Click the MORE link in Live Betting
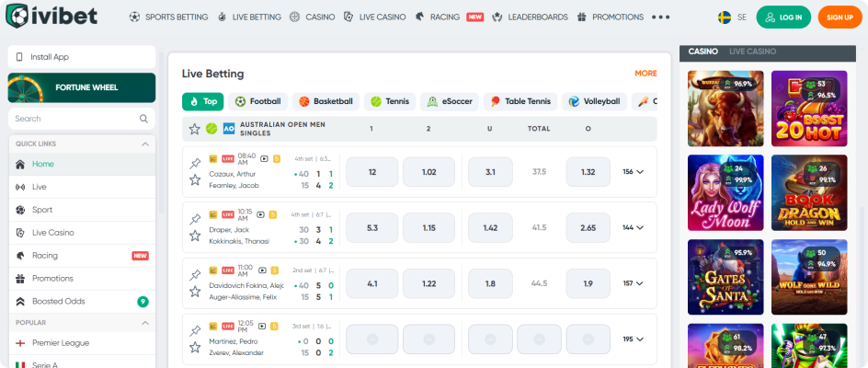Image resolution: width=868 pixels, height=368 pixels. (x=645, y=74)
